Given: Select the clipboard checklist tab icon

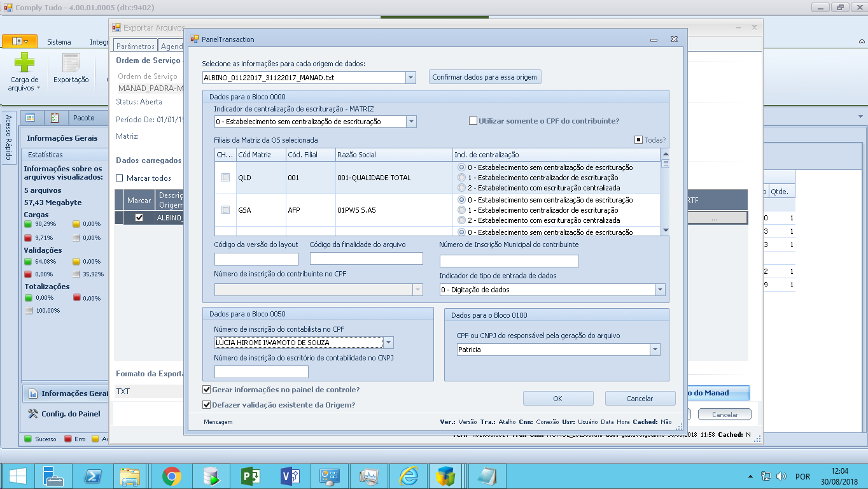Looking at the screenshot, I should (55, 118).
